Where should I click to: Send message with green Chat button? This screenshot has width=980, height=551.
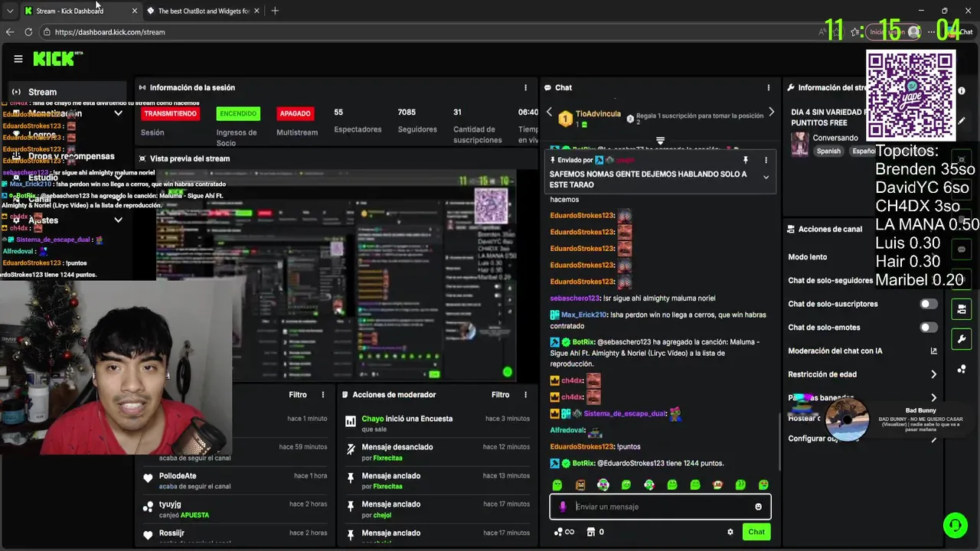pos(756,532)
